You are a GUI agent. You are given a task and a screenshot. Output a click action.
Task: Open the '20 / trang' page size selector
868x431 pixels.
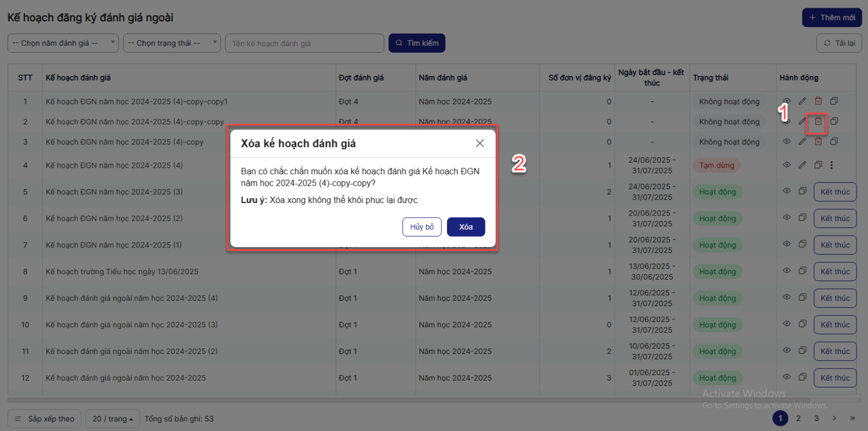(x=112, y=419)
